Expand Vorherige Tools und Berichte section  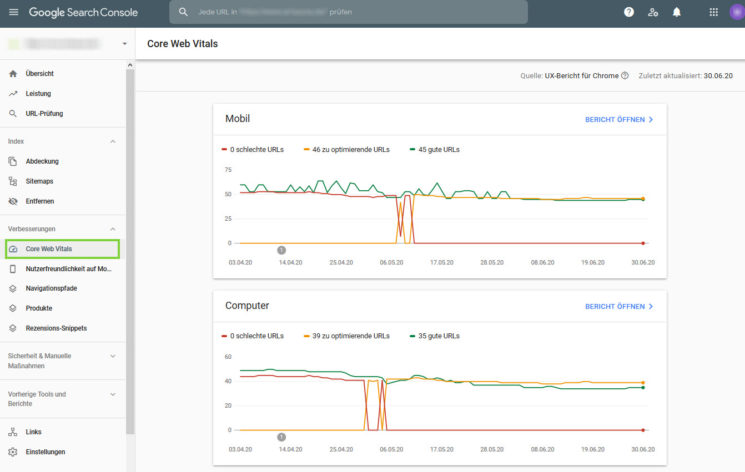click(113, 395)
